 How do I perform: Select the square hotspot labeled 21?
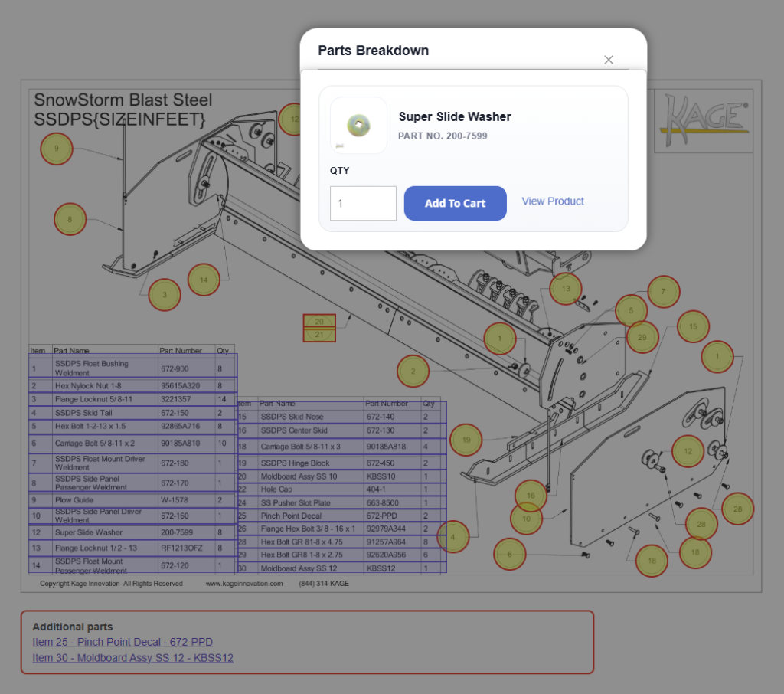319,335
